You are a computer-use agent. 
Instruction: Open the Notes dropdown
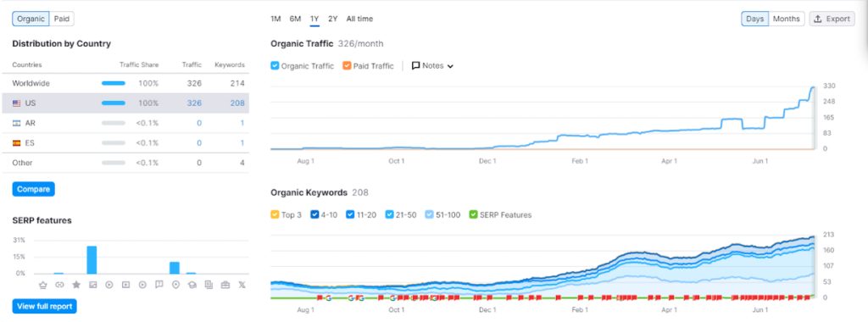(432, 66)
